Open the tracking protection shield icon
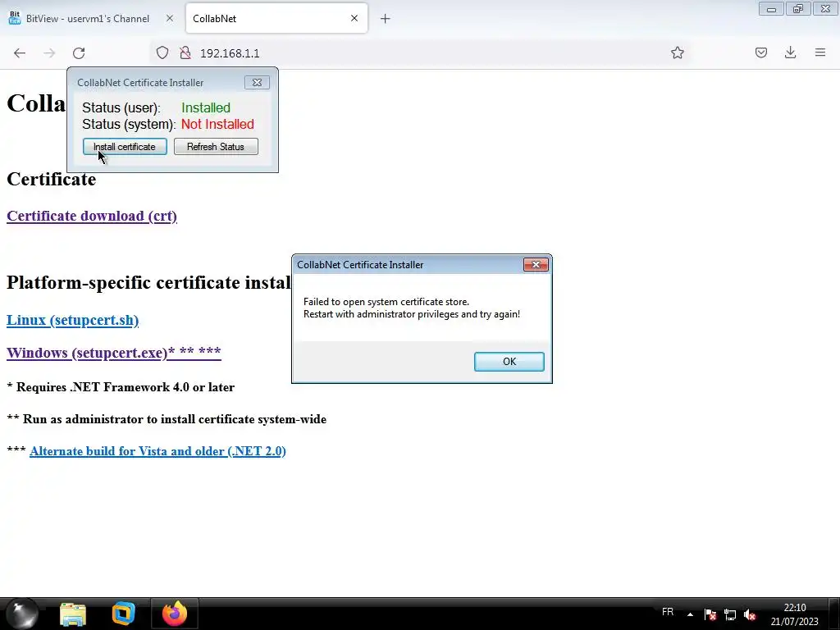This screenshot has width=840, height=630. tap(162, 52)
